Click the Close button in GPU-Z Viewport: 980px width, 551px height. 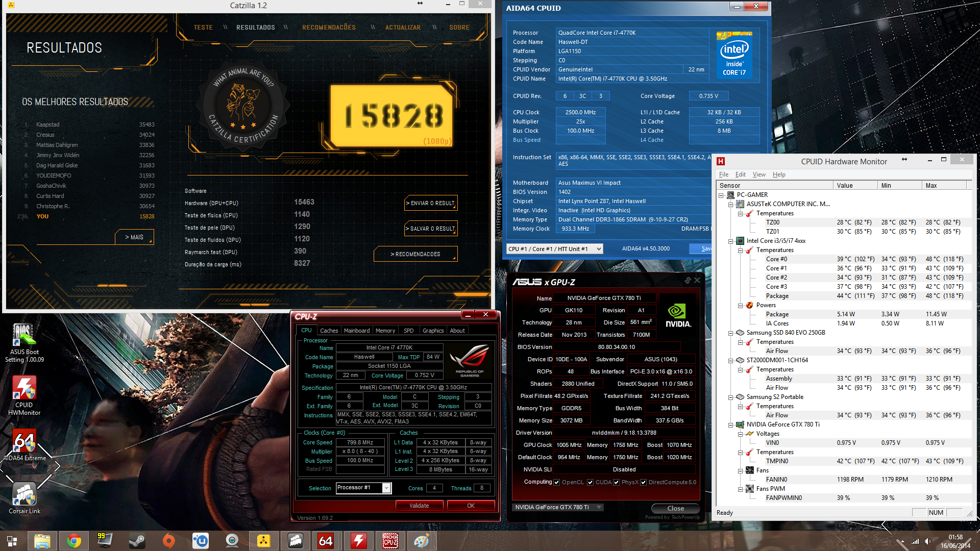[x=675, y=509]
